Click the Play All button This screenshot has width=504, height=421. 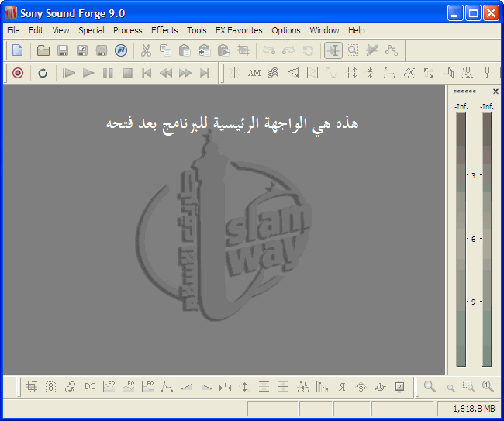(x=68, y=73)
